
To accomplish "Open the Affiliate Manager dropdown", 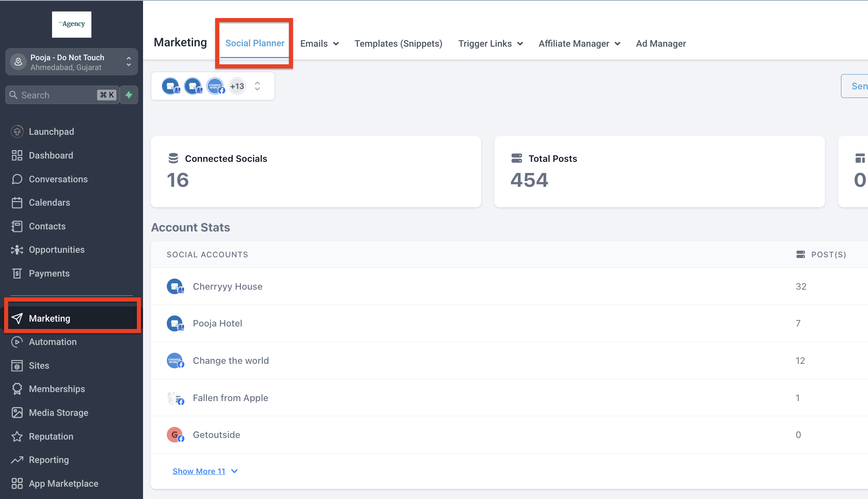I will tap(579, 43).
